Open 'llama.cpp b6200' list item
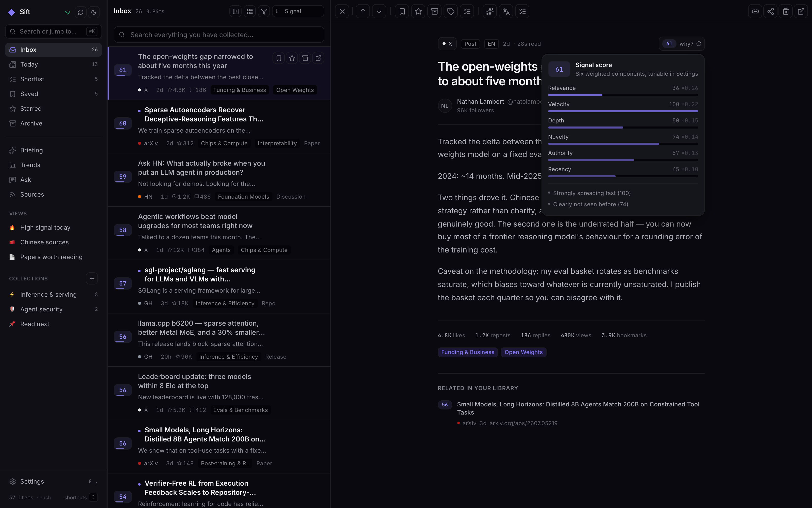This screenshot has height=508, width=812. 219,340
